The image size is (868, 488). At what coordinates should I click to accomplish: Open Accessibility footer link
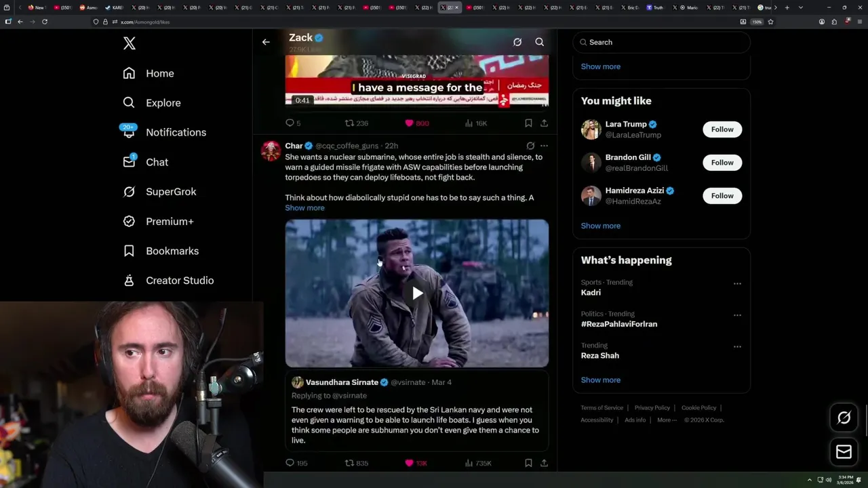(597, 420)
